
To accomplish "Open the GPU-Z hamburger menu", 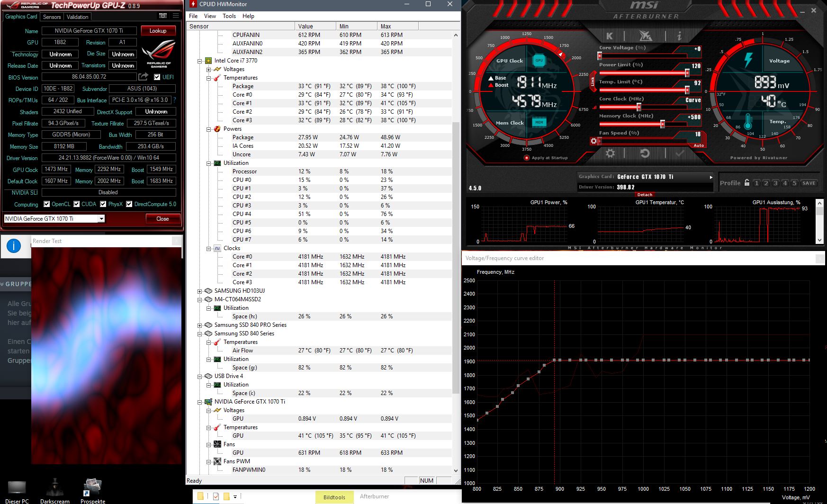I will [x=176, y=16].
